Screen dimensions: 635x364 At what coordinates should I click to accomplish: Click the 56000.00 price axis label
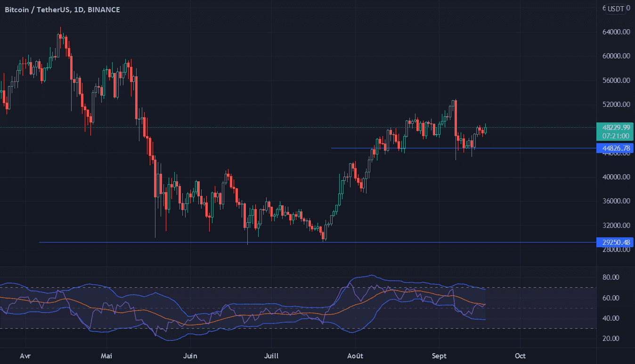tap(617, 81)
